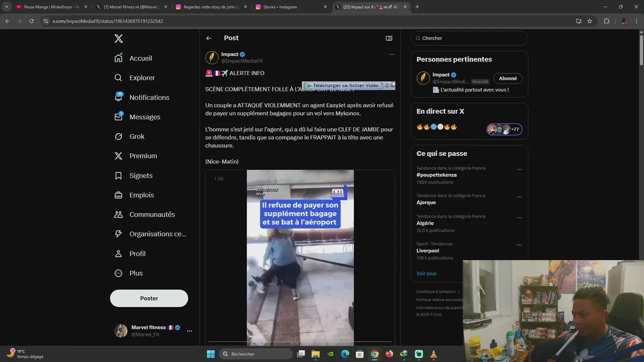Open options for the #poupettekenza trend
Viewport: 644px width, 362px height.
pos(519,169)
